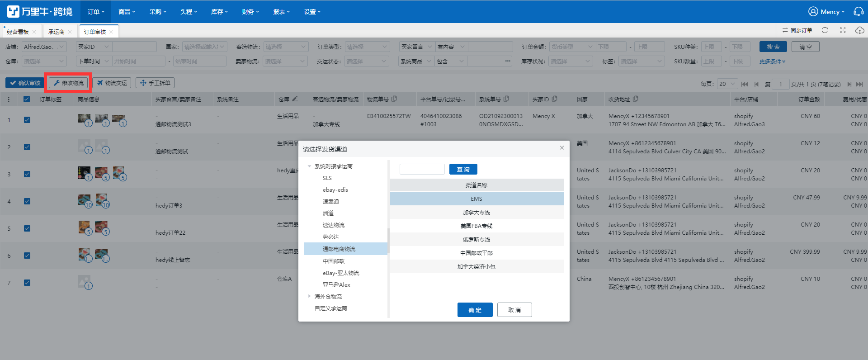Open customer support headset icon

pyautogui.click(x=858, y=11)
